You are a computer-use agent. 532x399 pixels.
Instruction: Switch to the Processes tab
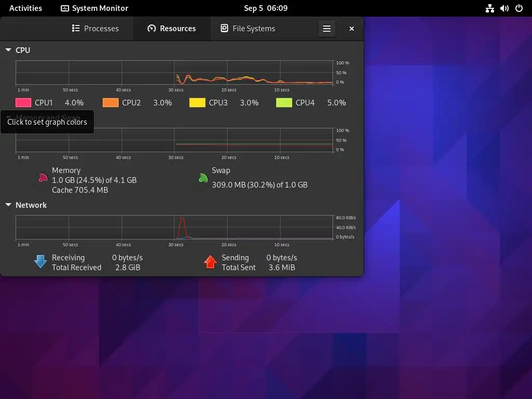pos(96,29)
